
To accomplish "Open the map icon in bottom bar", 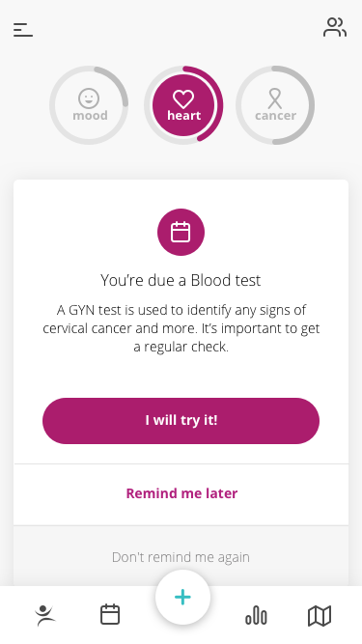I will (x=320, y=616).
